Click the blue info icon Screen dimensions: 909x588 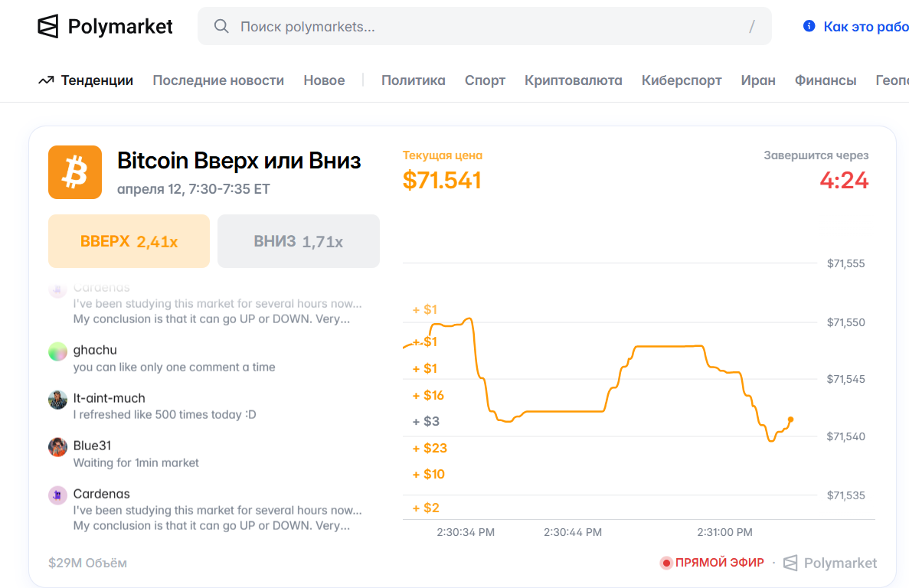(809, 27)
